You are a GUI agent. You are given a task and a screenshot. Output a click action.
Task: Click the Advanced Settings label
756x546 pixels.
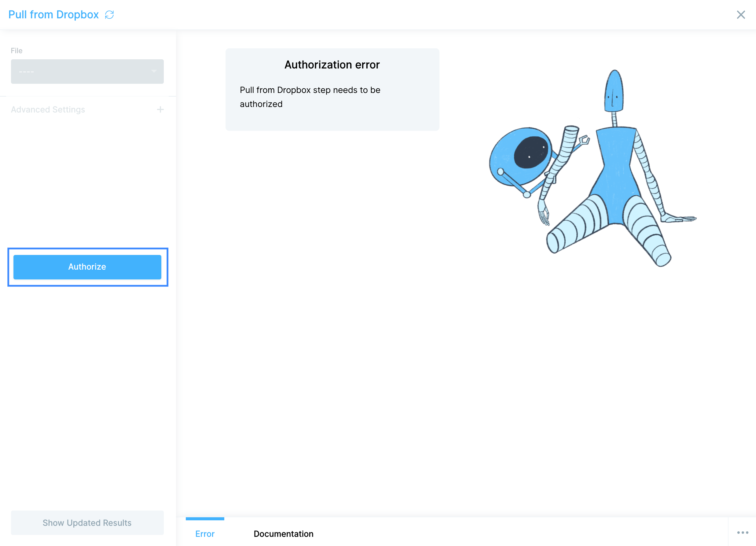[x=48, y=109]
